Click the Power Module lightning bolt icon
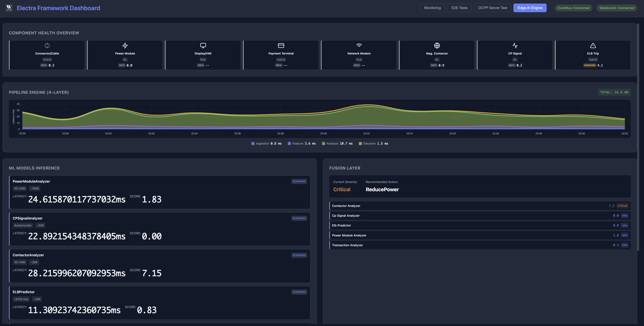 [x=125, y=46]
